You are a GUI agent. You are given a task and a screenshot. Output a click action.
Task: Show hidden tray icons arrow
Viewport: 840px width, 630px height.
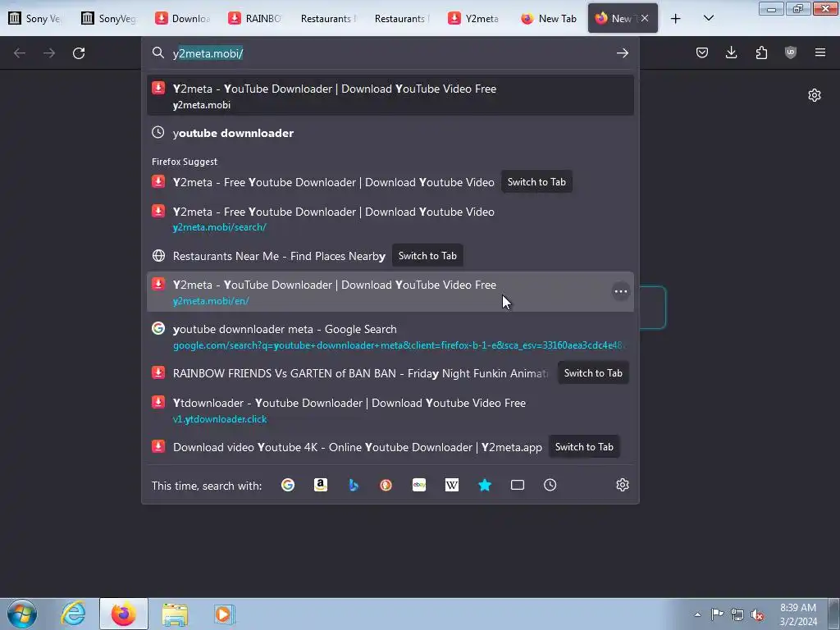pyautogui.click(x=697, y=614)
